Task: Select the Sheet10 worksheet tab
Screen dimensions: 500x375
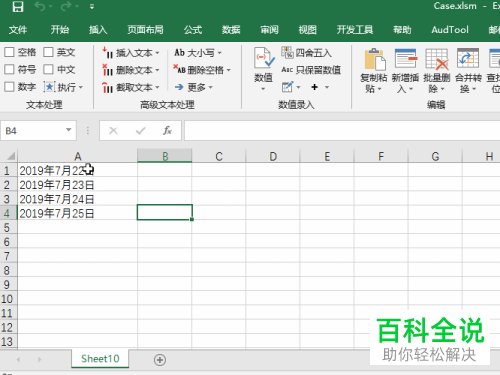Action: point(100,359)
